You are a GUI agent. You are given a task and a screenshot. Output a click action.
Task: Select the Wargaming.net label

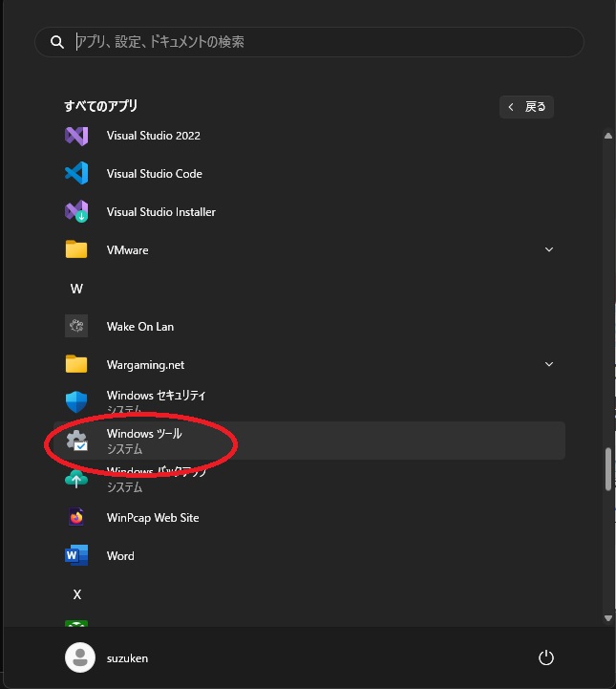click(x=145, y=365)
